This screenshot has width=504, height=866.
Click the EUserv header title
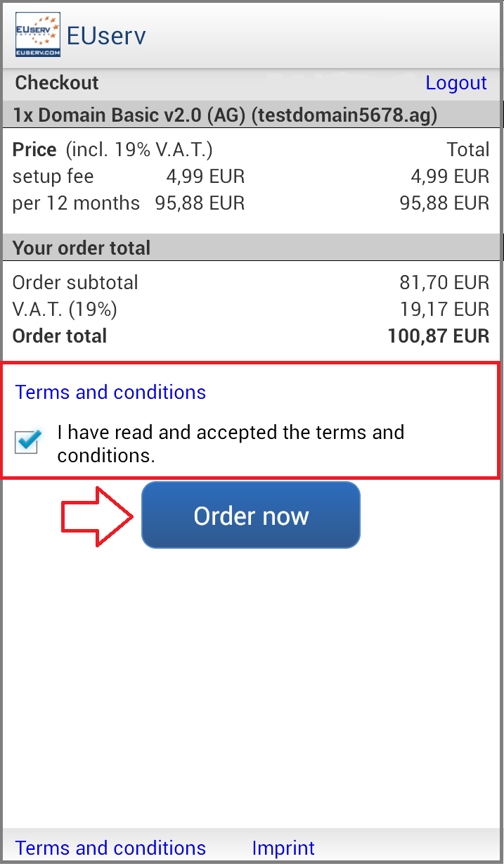106,36
